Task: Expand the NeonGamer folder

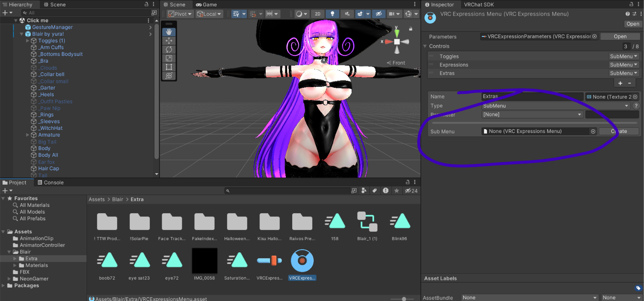Action: [9, 279]
